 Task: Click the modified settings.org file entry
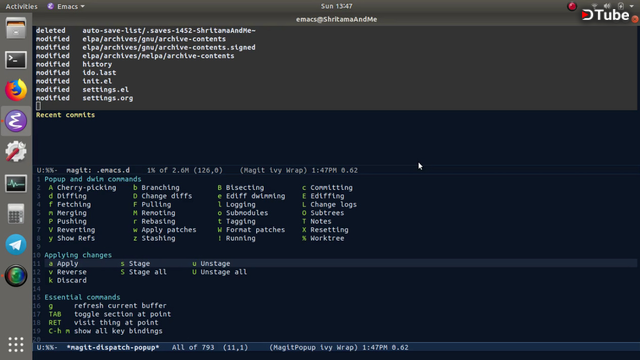[x=84, y=98]
